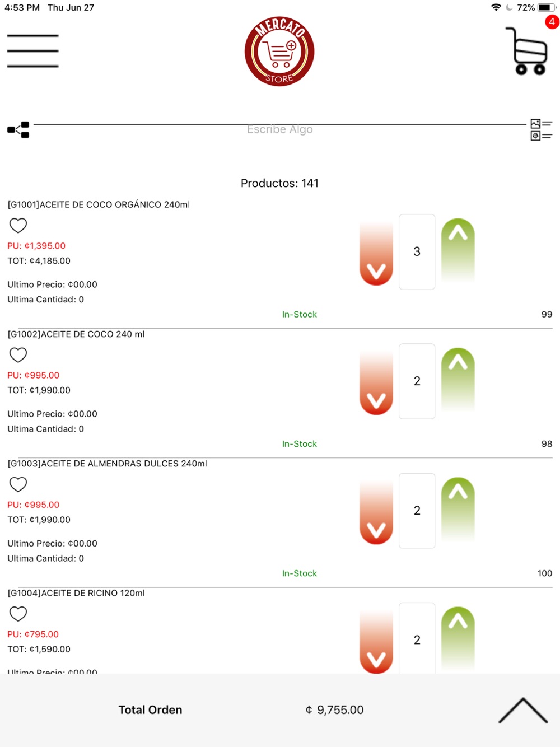
Task: Open the hamburger menu
Action: (32, 51)
